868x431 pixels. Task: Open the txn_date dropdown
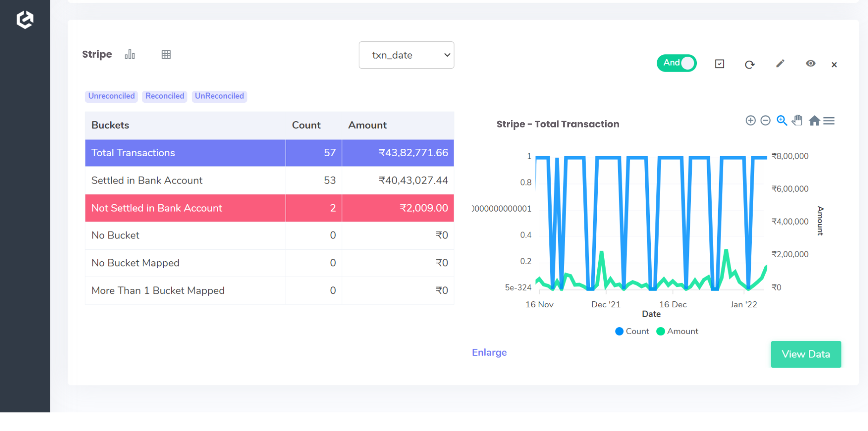coord(406,55)
